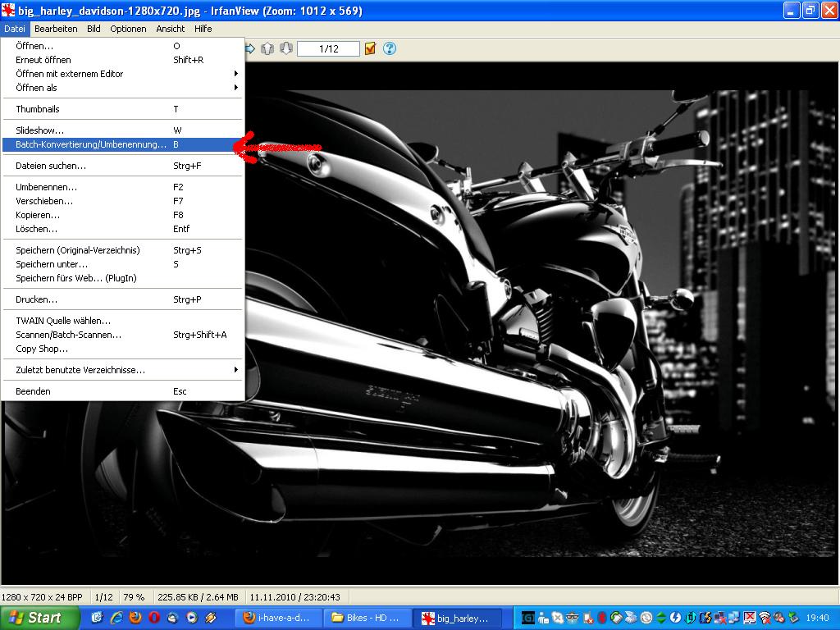Expand Zuletzt benutzte Verzeichnisse submenu

[123, 370]
